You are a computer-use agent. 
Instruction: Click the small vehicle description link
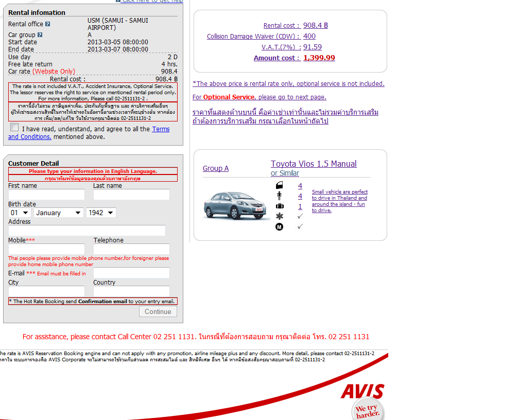(x=340, y=201)
